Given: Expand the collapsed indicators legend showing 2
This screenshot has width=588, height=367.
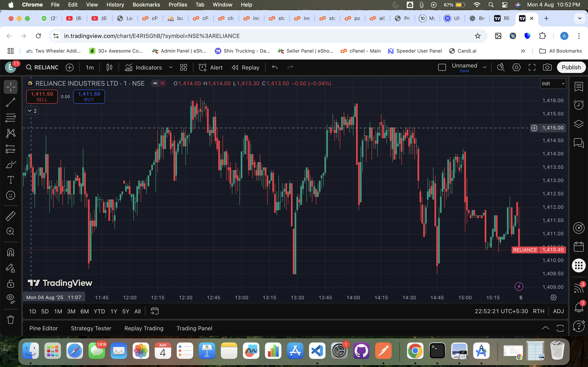Looking at the screenshot, I should (x=32, y=111).
